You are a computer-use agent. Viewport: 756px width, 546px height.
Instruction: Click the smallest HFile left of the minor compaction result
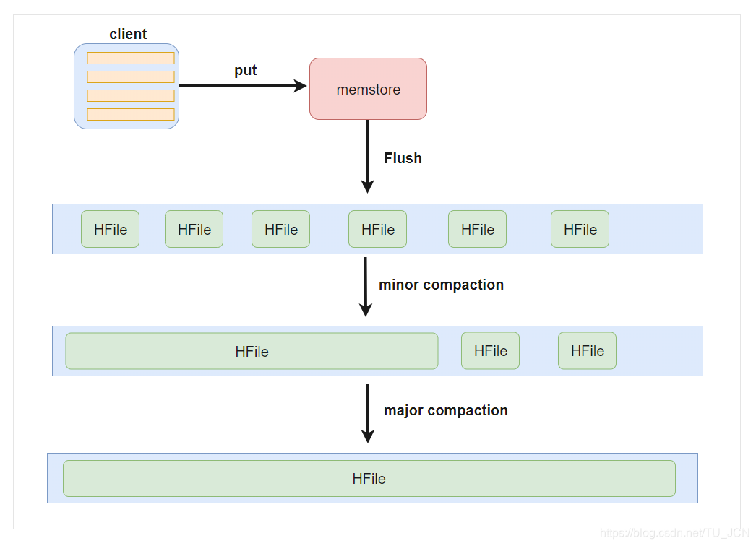pyautogui.click(x=490, y=350)
